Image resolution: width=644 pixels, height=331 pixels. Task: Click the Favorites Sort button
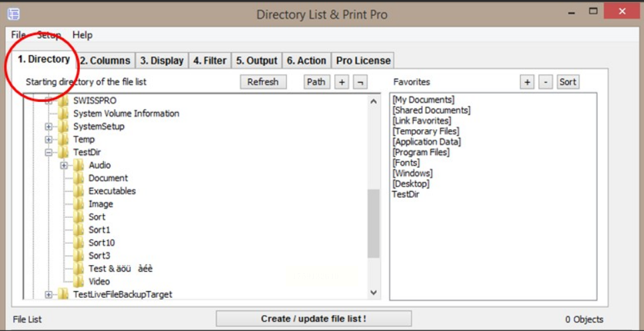(x=568, y=82)
